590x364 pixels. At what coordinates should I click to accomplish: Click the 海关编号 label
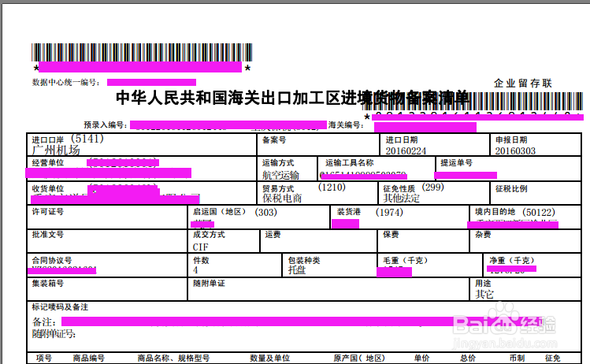(346, 125)
